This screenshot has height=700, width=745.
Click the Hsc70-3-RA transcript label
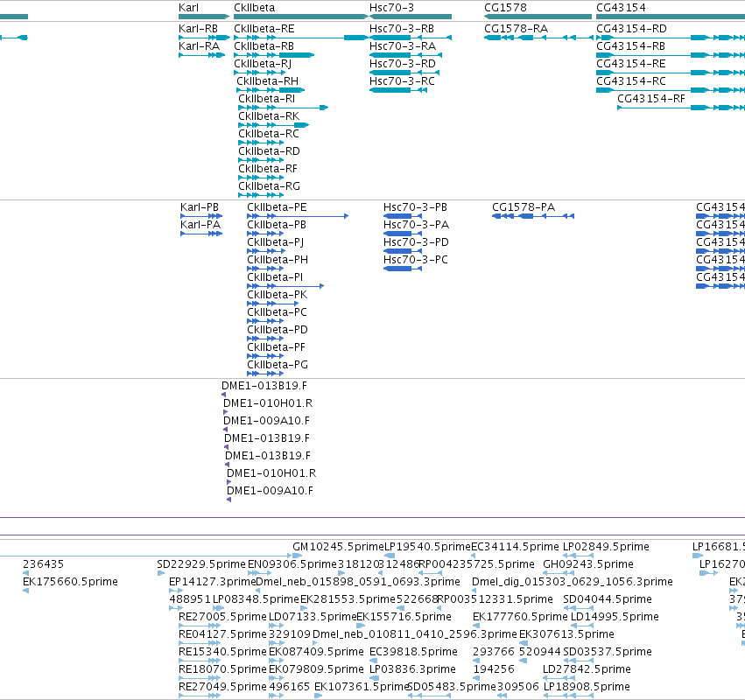click(x=403, y=46)
